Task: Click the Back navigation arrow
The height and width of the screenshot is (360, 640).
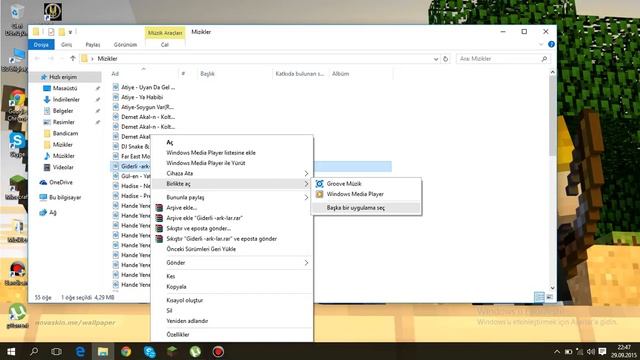Action: 37,59
